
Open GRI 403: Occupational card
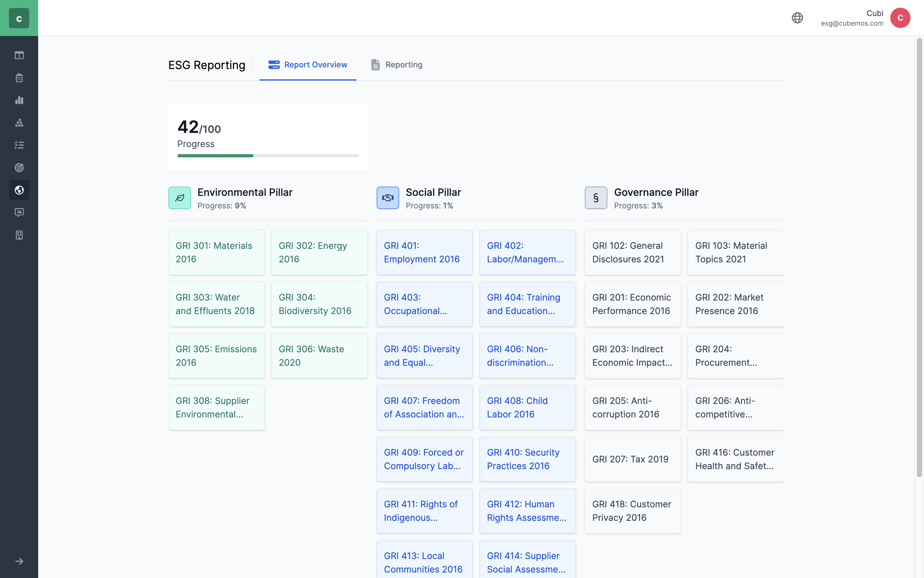click(424, 304)
